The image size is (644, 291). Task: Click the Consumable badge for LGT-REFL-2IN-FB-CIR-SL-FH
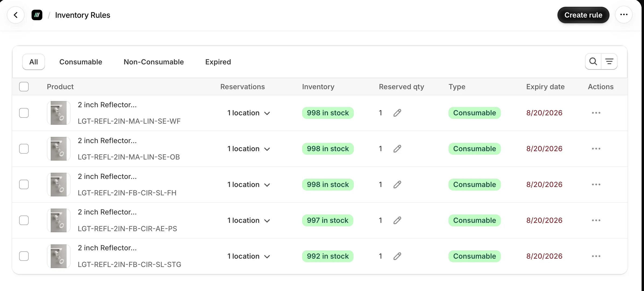click(475, 185)
